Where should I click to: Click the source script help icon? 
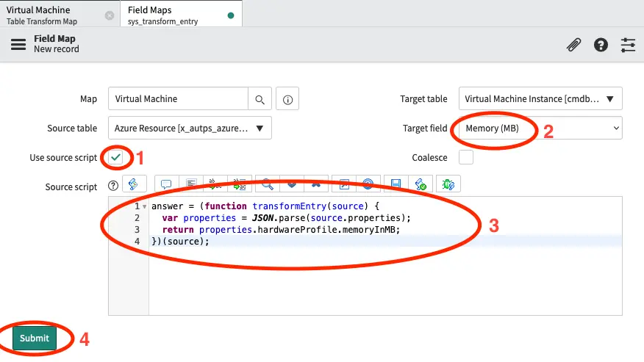(113, 187)
